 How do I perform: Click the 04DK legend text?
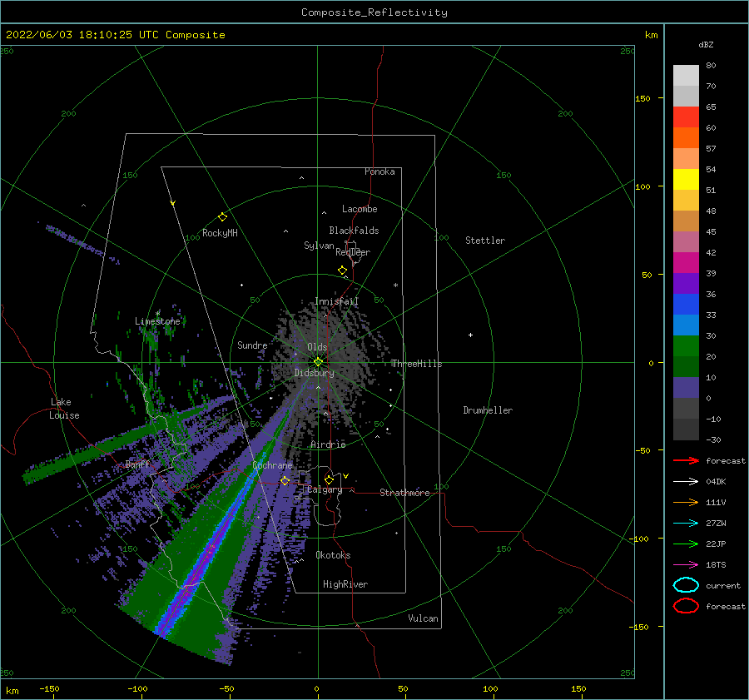tap(716, 482)
